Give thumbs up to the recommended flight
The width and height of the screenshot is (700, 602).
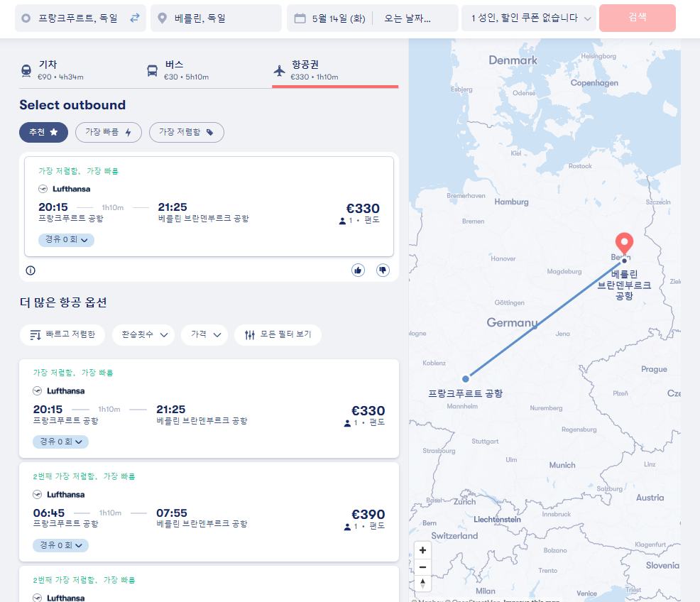click(x=358, y=270)
